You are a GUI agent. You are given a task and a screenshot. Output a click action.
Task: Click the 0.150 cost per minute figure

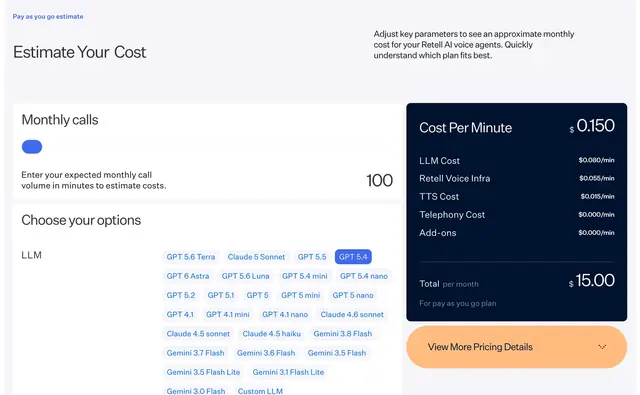point(592,126)
